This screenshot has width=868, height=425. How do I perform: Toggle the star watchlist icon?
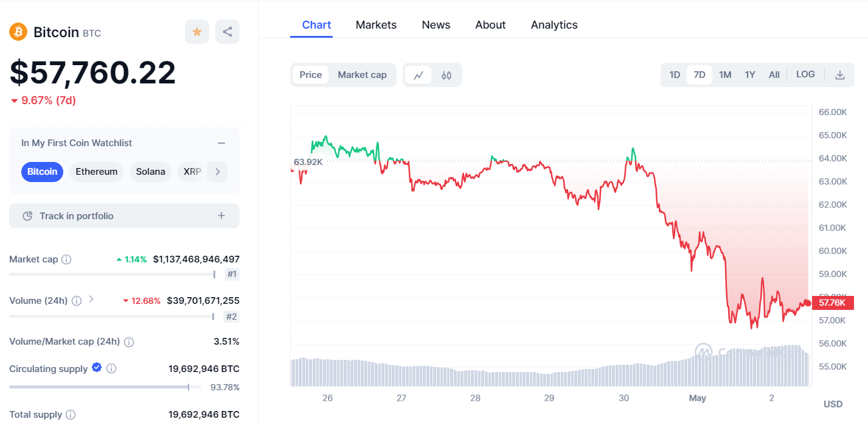click(x=197, y=32)
